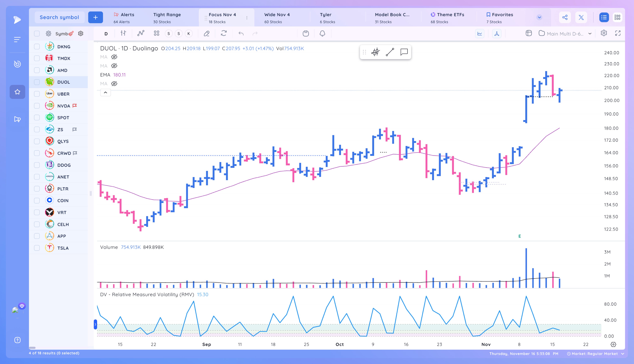Check the UBER row checkbox

(x=37, y=94)
